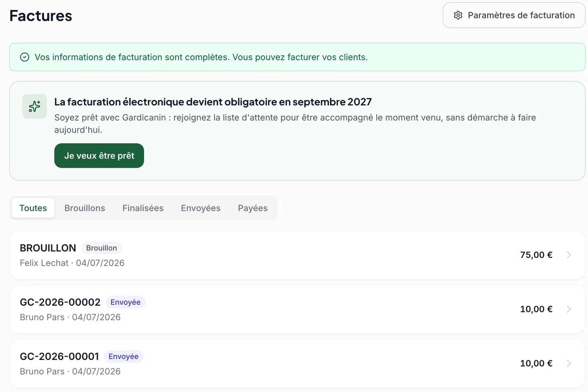The image size is (588, 392).
Task: Switch to the Brouillons tab
Action: [85, 208]
